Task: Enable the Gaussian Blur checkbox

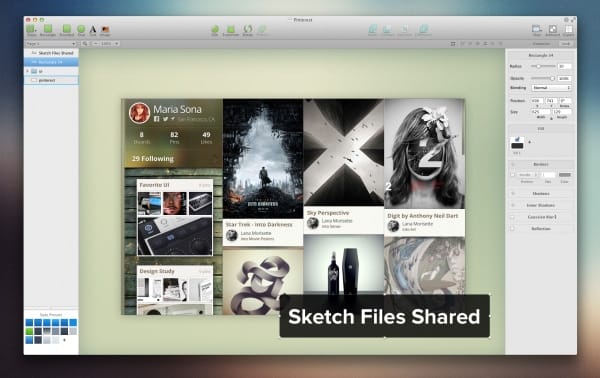Action: pos(512,217)
